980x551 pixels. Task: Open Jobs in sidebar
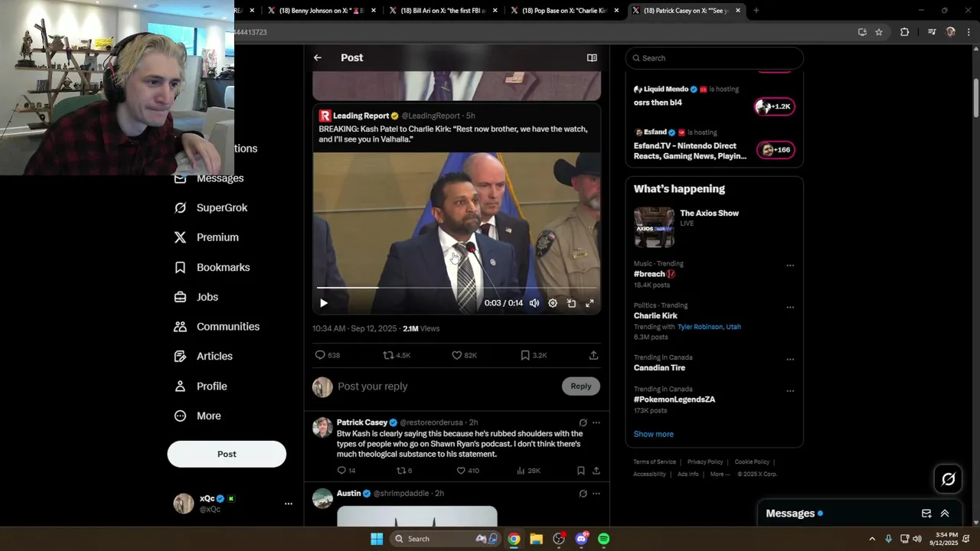click(196, 297)
